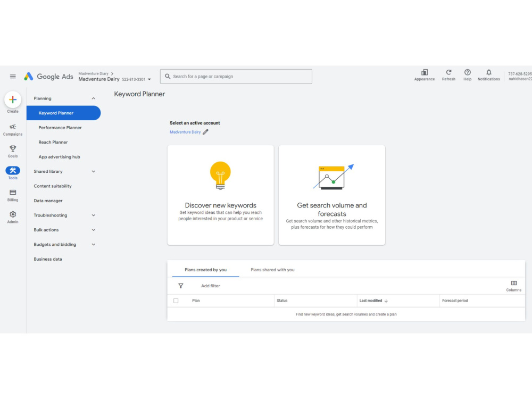
Task: Click the Budgets and bidding label
Action: point(55,244)
